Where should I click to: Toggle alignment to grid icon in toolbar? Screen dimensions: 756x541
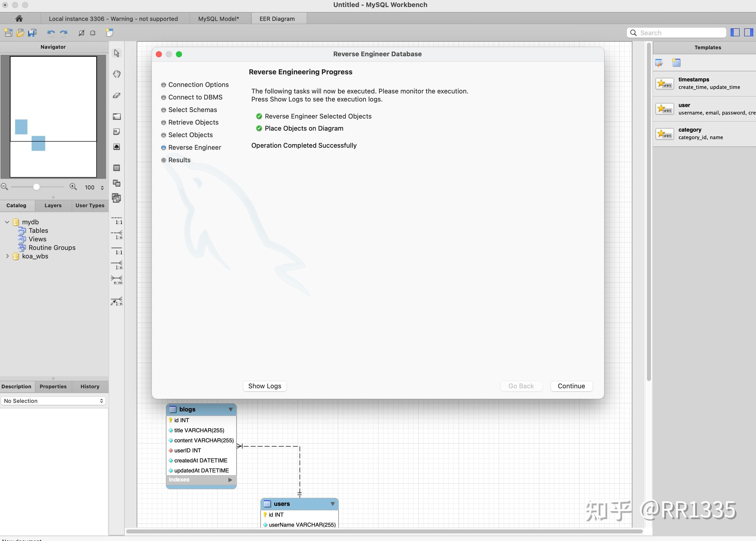pyautogui.click(x=81, y=32)
